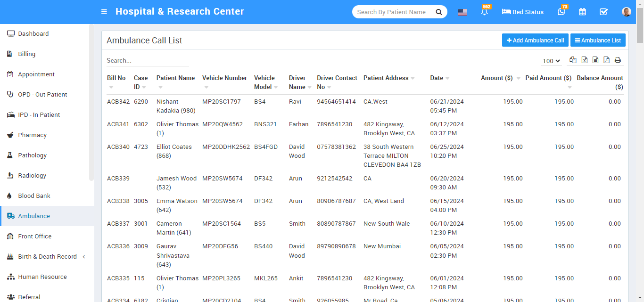644x302 pixels.
Task: Print the ambulance call list
Action: pos(618,60)
